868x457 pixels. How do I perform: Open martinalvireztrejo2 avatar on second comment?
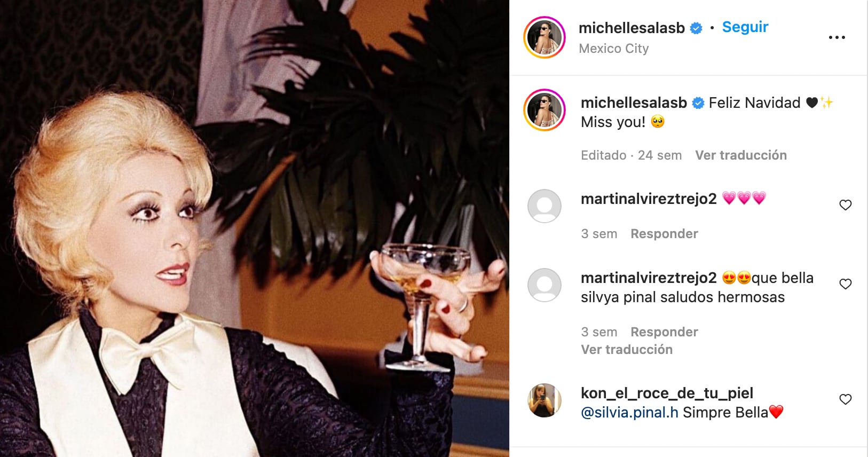544,285
